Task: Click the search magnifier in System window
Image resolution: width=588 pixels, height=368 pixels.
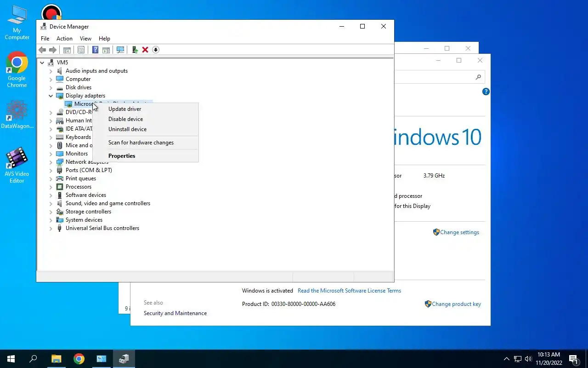Action: click(x=478, y=77)
